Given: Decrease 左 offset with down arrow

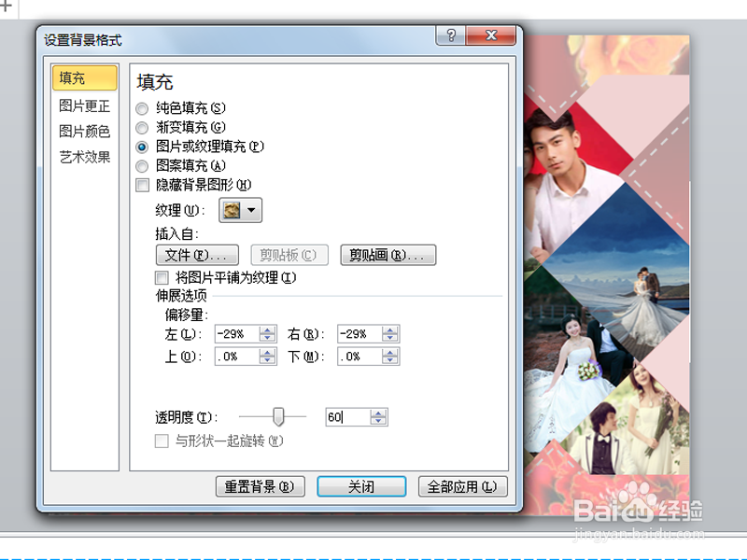Looking at the screenshot, I should click(x=268, y=338).
